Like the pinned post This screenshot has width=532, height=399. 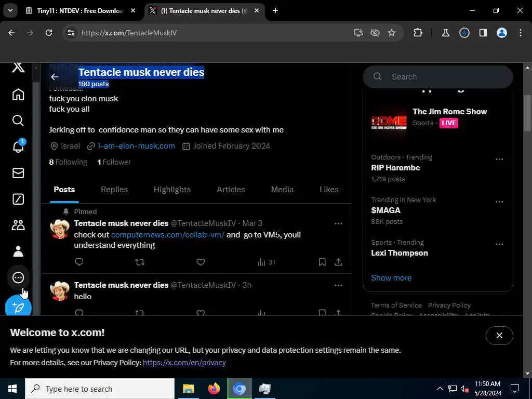[x=201, y=262]
